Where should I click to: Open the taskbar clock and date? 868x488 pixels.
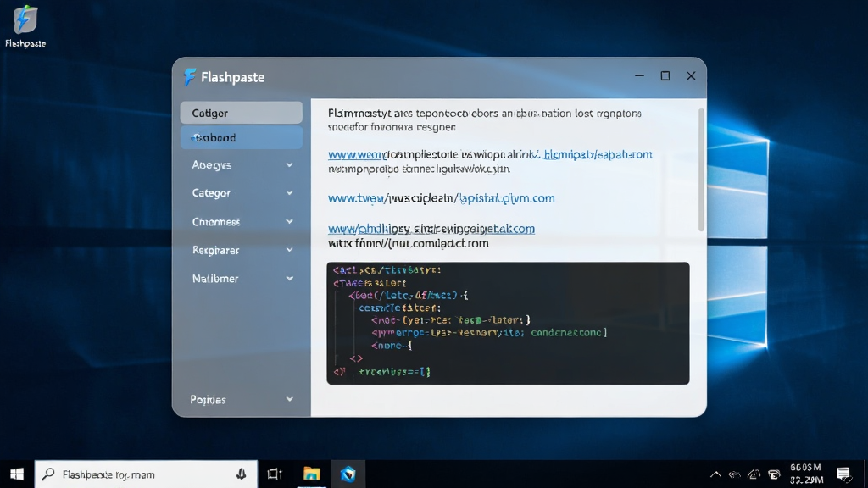click(x=806, y=474)
